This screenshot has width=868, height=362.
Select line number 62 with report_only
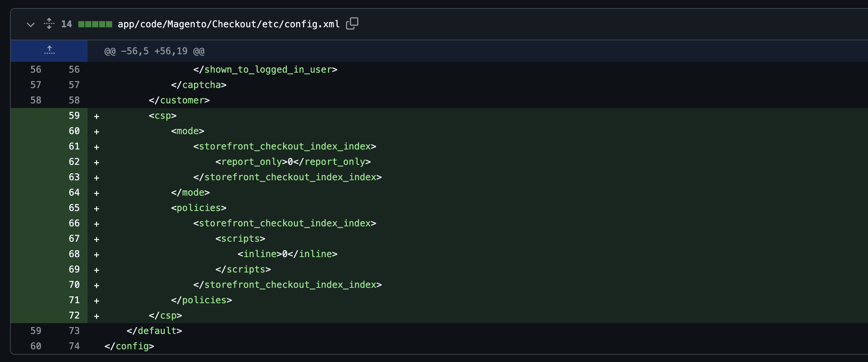click(x=74, y=162)
